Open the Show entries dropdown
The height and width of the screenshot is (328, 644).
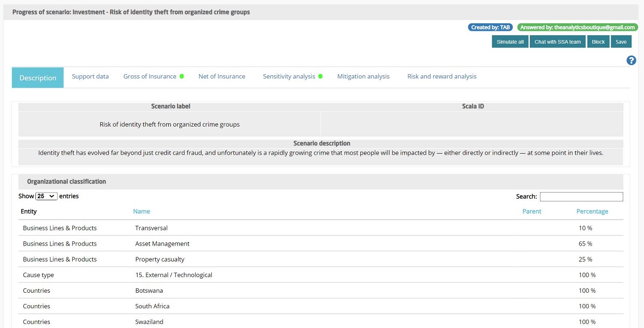46,196
